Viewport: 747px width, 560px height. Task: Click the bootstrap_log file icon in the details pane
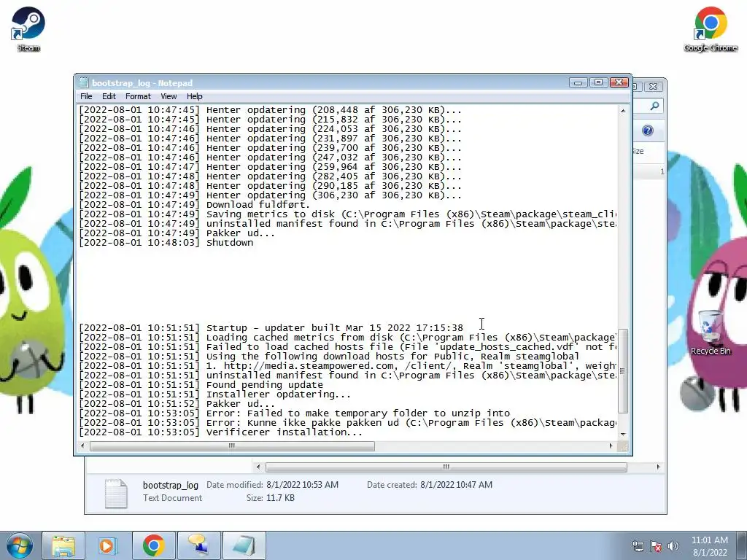tap(116, 494)
